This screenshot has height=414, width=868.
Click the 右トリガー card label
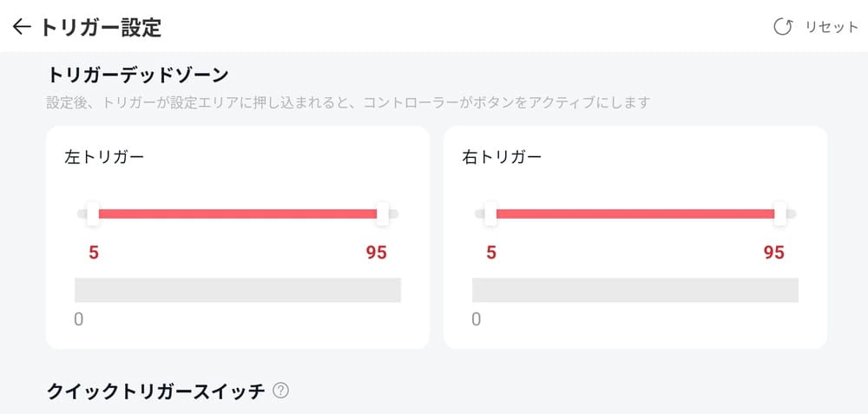coord(502,157)
